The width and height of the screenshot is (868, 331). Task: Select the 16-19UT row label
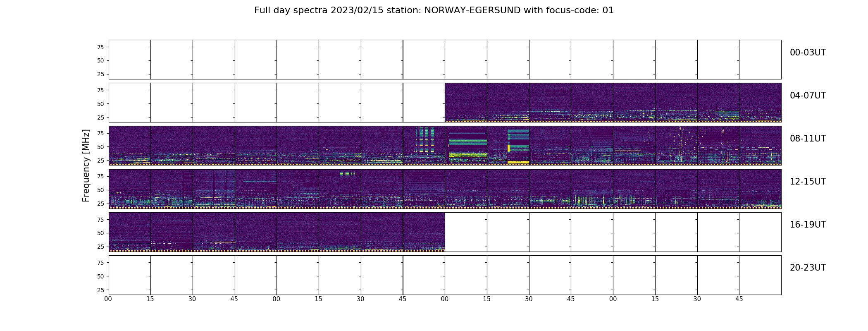[x=808, y=225]
